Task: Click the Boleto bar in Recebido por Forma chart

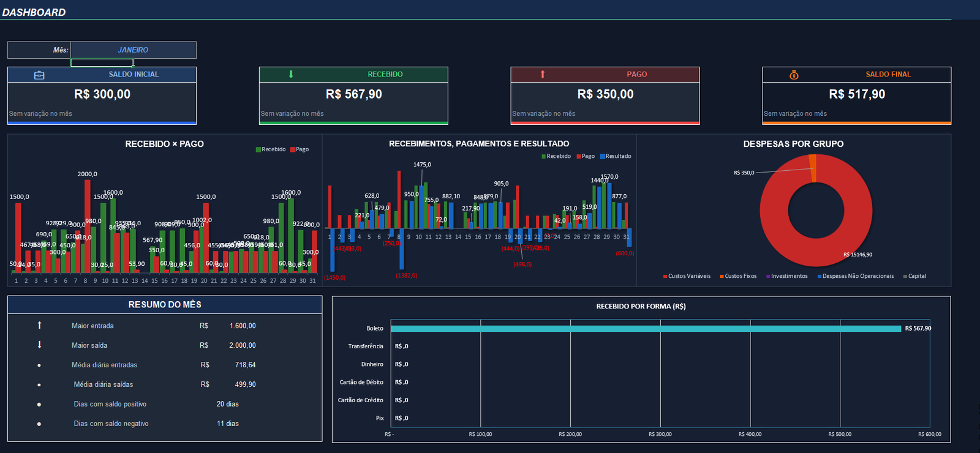Action: pyautogui.click(x=646, y=329)
